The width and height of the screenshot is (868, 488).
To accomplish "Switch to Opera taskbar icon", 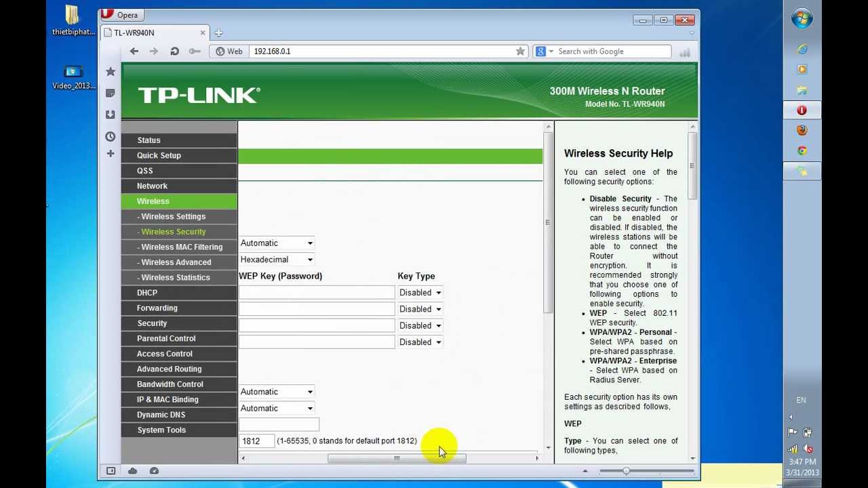I will (x=802, y=110).
